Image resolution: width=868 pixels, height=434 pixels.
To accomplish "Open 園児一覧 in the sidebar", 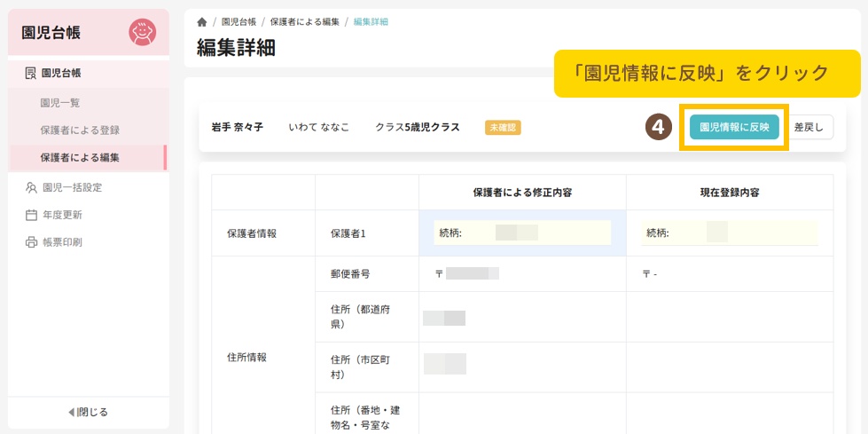I will pyautogui.click(x=60, y=103).
